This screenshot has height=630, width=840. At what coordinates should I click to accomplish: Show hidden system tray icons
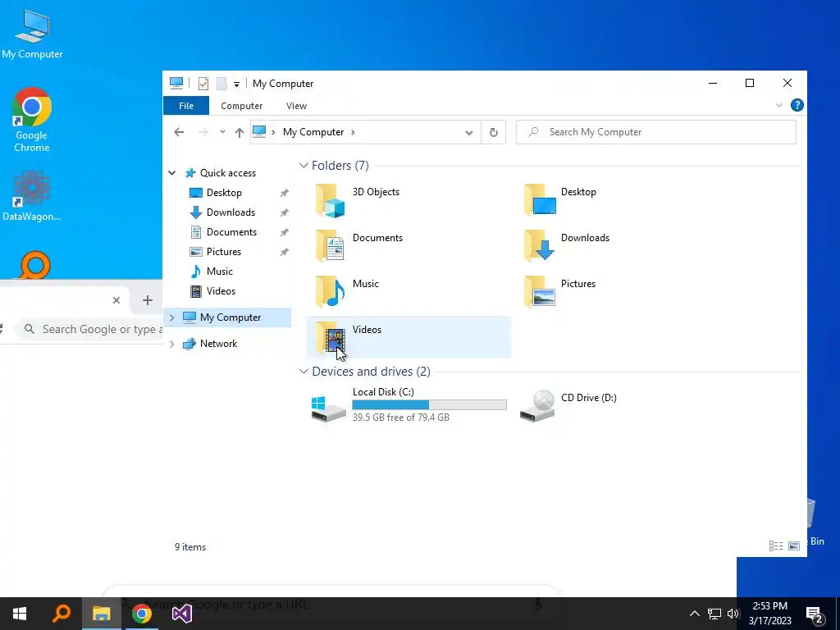pos(694,614)
